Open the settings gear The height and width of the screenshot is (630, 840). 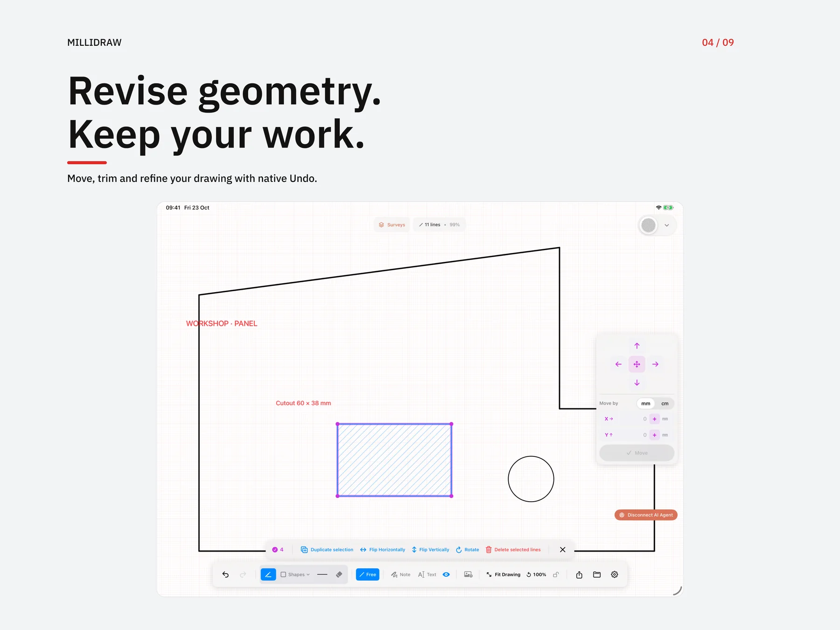tap(615, 574)
